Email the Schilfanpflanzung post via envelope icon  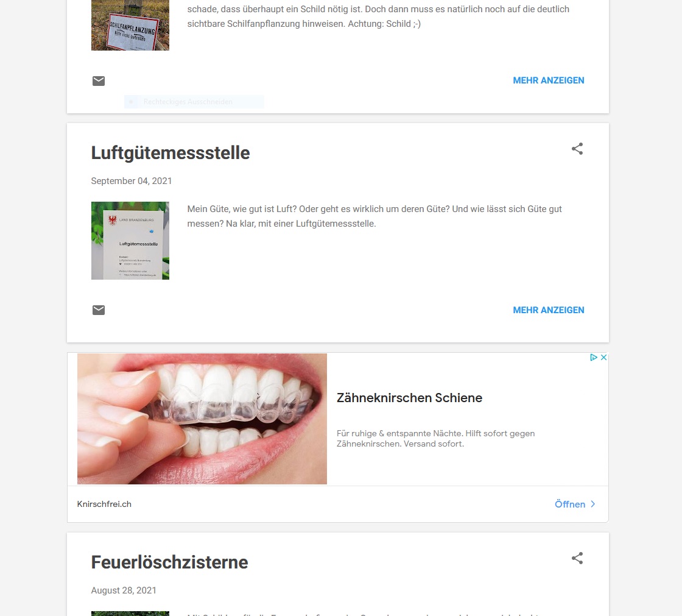(x=99, y=81)
